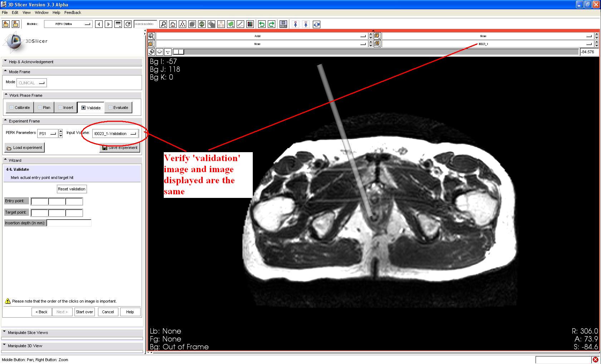
Task: Click the Home module icon in toolbar
Action: (x=173, y=24)
